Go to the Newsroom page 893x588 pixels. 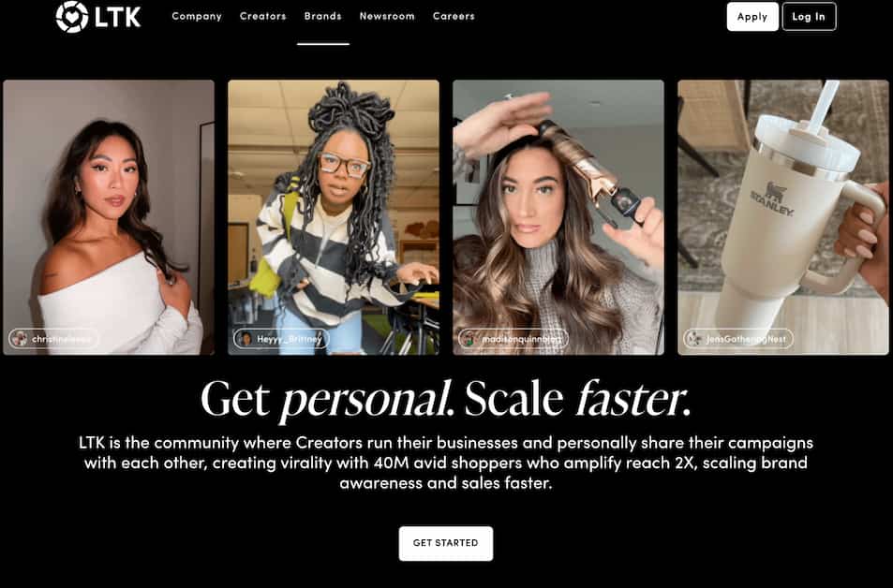click(387, 17)
